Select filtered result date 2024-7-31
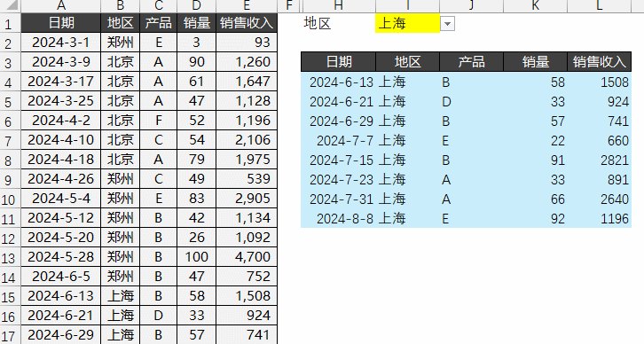Image resolution: width=644 pixels, height=344 pixels. (339, 199)
